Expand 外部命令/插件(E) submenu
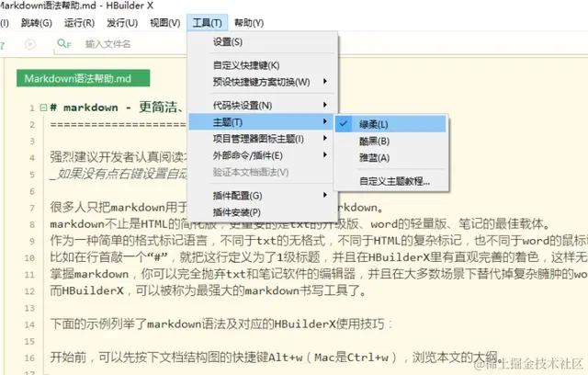The height and width of the screenshot is (375, 588). pyautogui.click(x=263, y=155)
